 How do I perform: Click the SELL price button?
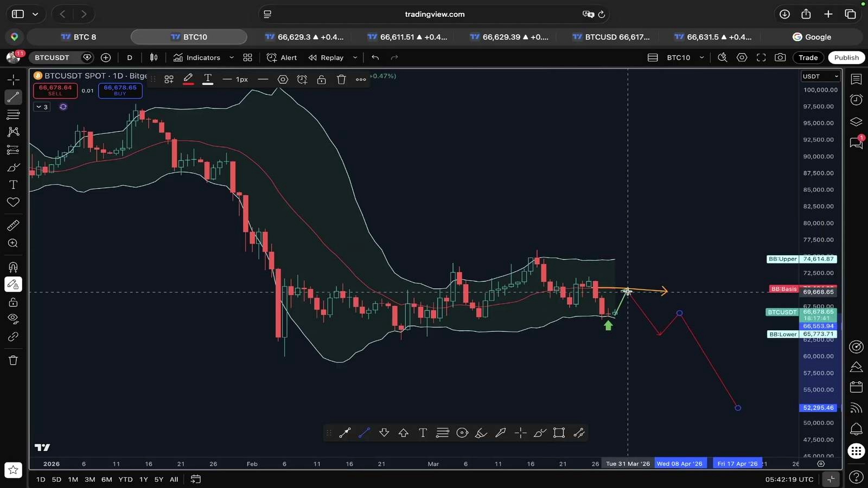[55, 90]
